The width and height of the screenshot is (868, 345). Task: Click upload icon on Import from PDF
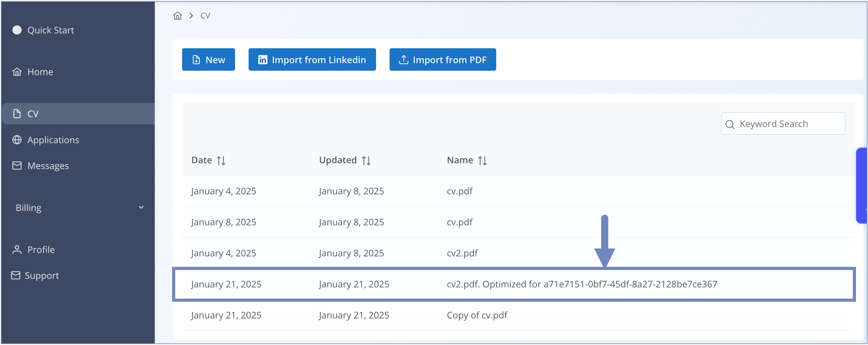point(403,60)
